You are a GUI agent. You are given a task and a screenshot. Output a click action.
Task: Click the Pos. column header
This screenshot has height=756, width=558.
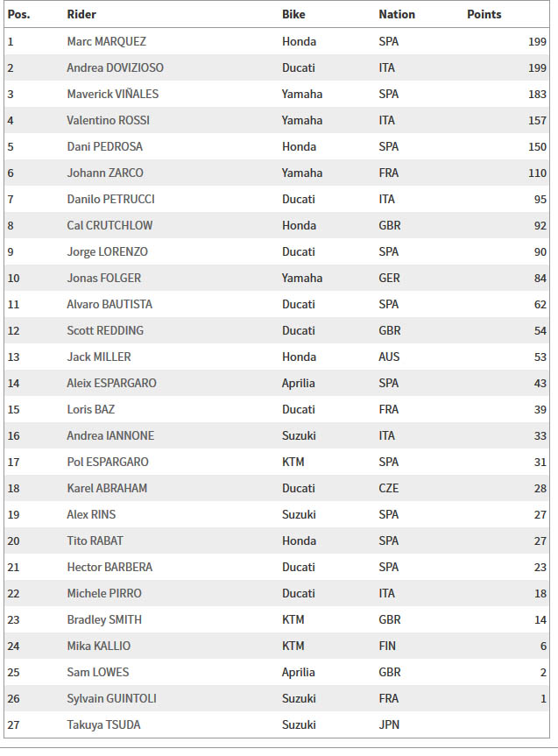pyautogui.click(x=18, y=15)
